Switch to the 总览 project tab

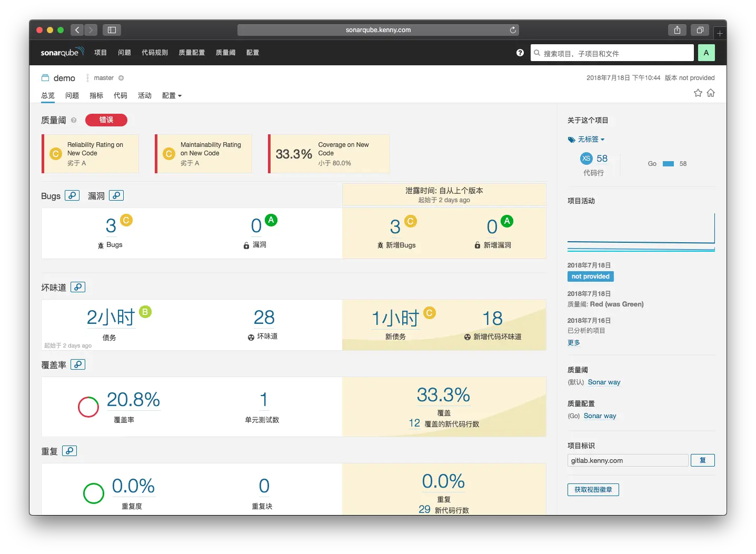coord(48,95)
